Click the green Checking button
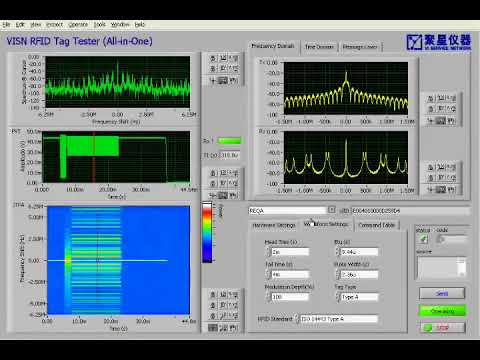 click(x=442, y=311)
